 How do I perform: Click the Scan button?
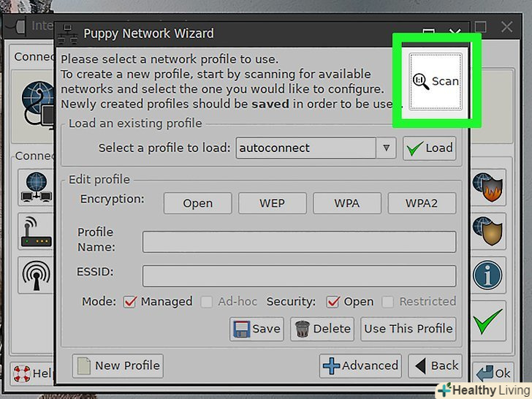pos(436,81)
